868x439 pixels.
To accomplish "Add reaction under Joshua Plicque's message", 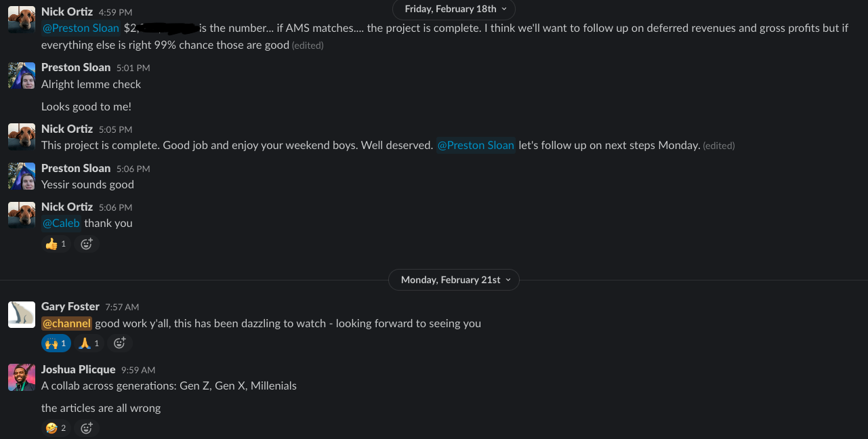I will coord(87,428).
